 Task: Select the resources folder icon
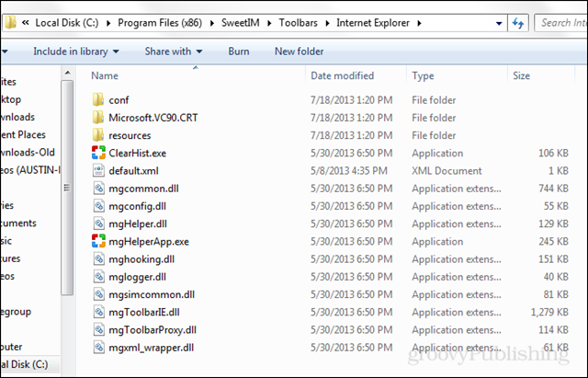tap(98, 135)
